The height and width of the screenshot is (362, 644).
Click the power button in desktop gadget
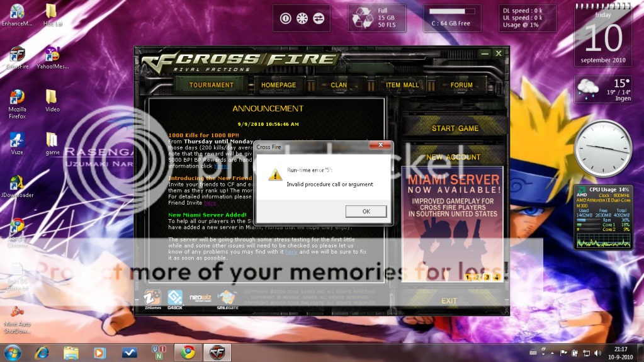[x=285, y=18]
